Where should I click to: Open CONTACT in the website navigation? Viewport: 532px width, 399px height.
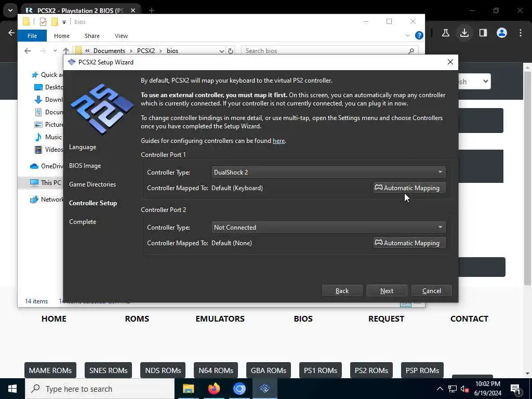click(x=469, y=319)
